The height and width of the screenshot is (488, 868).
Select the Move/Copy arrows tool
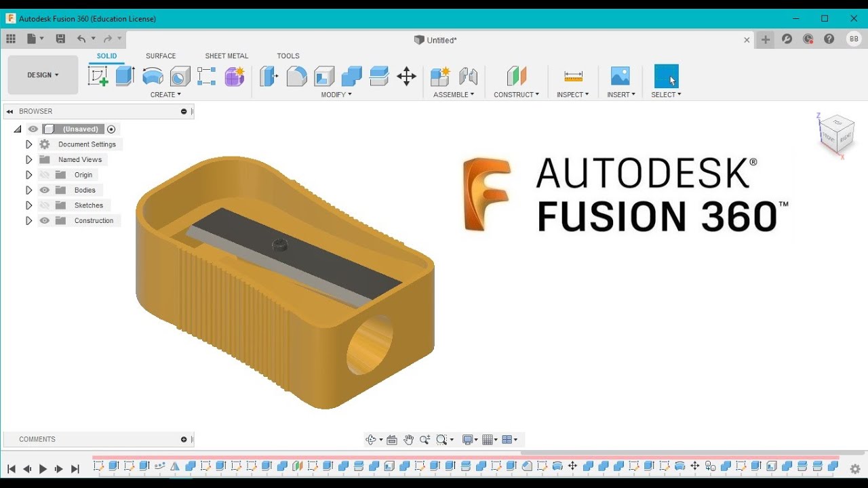pyautogui.click(x=406, y=76)
